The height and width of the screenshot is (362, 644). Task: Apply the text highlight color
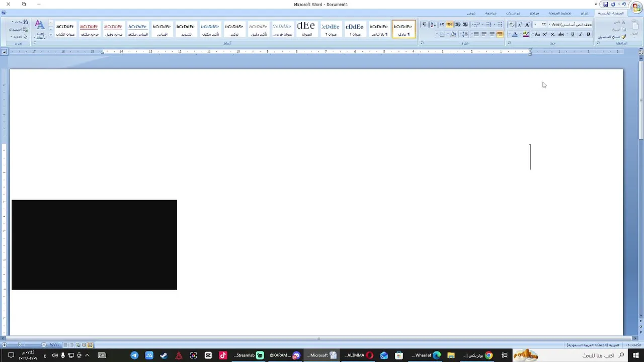coord(526,34)
